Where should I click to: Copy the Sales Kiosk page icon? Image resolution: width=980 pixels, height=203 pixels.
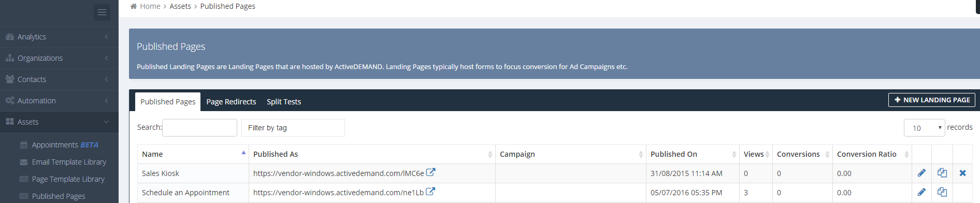click(942, 173)
